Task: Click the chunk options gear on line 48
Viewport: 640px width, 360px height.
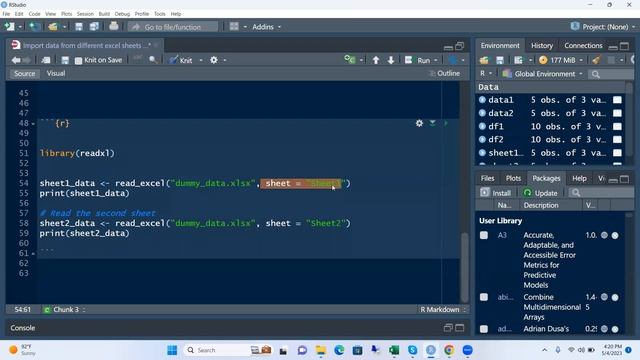Action: tap(419, 123)
